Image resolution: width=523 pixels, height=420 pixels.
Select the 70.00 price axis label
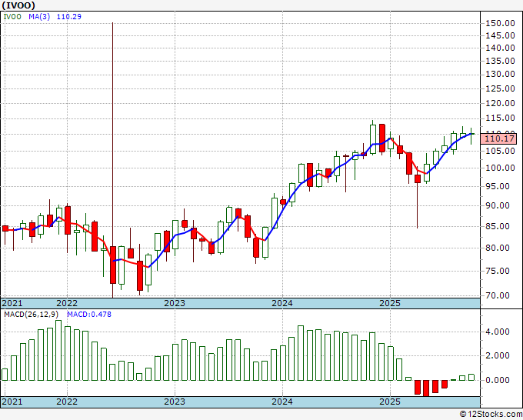click(498, 295)
